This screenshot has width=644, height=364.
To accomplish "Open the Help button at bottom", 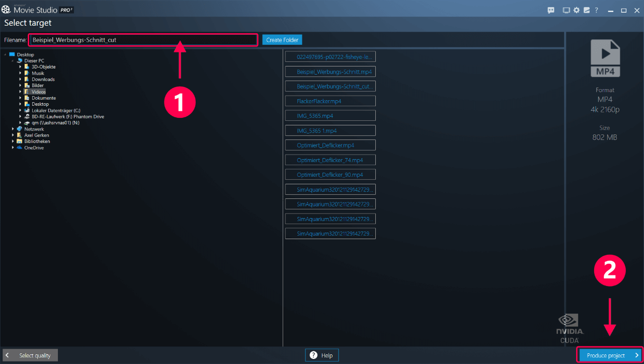I will (321, 355).
